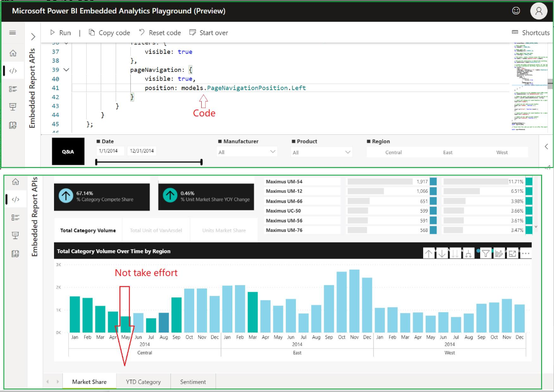Click the Drill down single arrow icon
The height and width of the screenshot is (392, 554).
pyautogui.click(x=442, y=253)
